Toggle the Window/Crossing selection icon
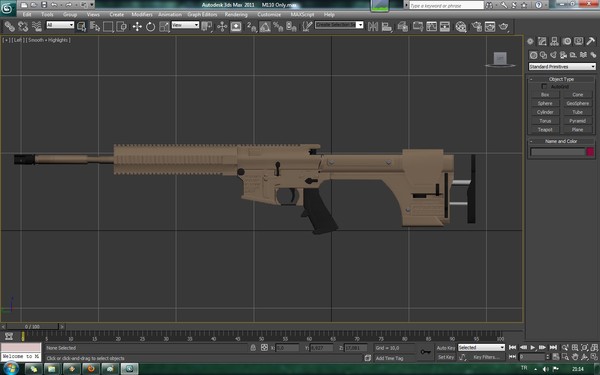 tap(122, 26)
